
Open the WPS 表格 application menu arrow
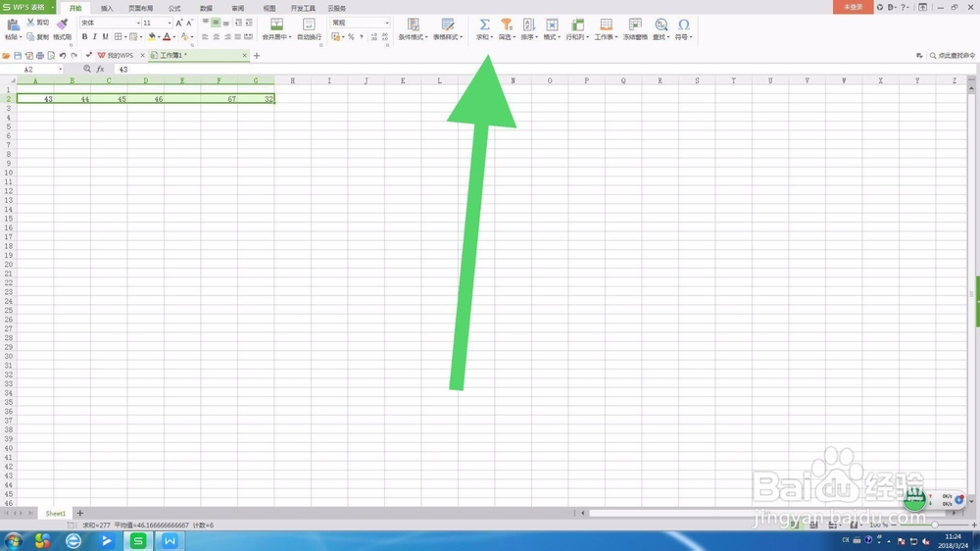53,7
